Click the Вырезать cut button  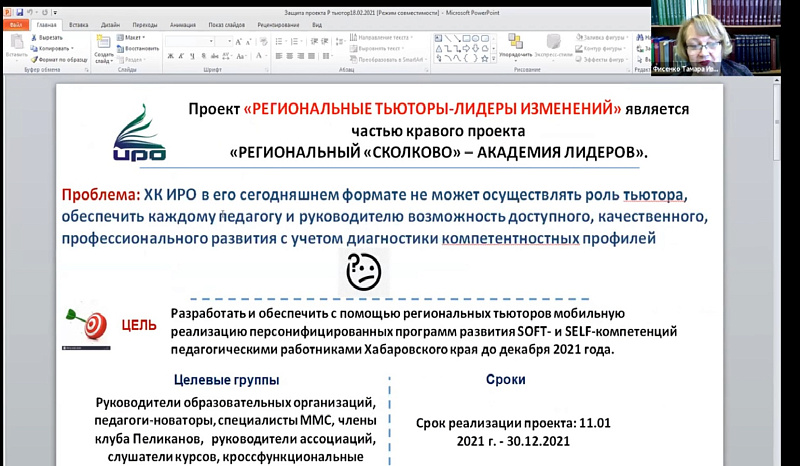(x=50, y=37)
